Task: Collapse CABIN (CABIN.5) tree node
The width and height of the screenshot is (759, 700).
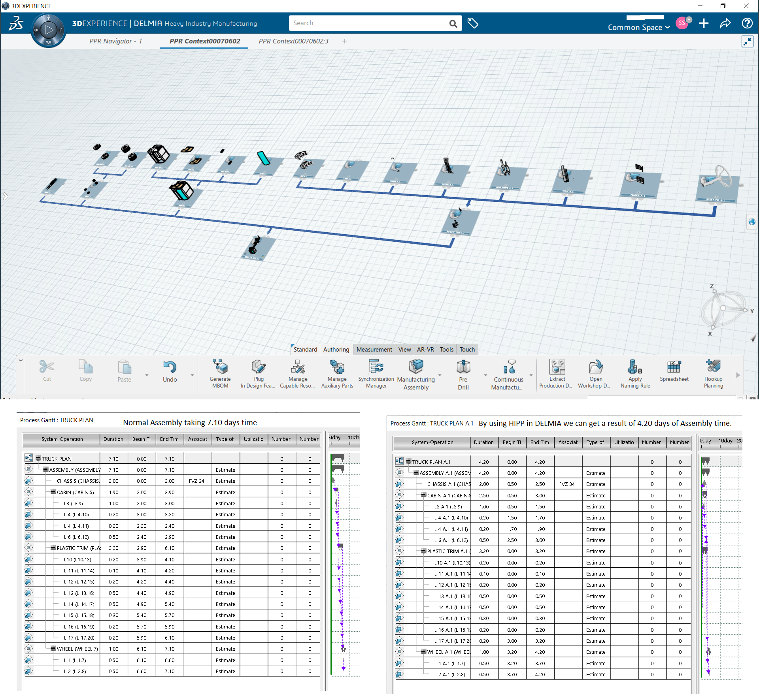Action: (x=53, y=492)
